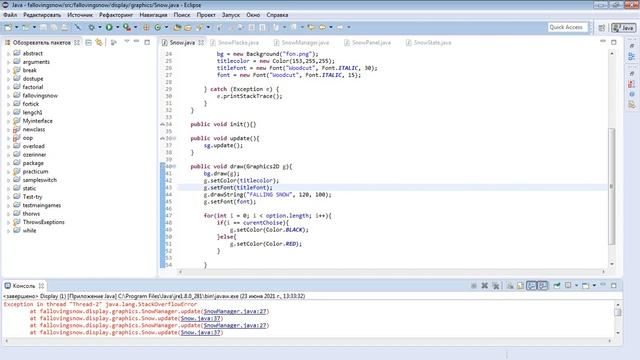Open the Debug button dropdown arrow
Screen dimensions: 640x360
[x=100, y=27]
